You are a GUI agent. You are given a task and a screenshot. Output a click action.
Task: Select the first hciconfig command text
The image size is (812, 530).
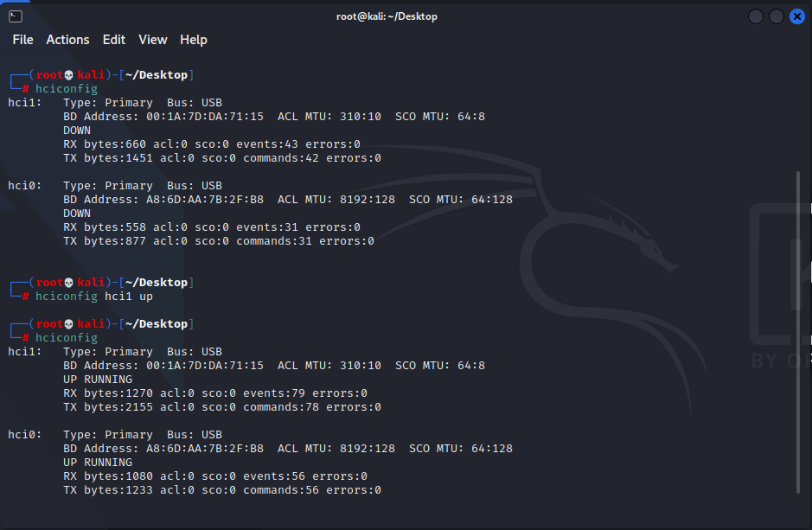[67, 88]
